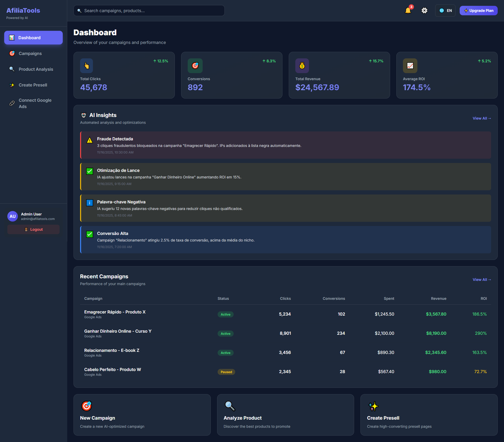Select the Campaigns target icon in sidebar

pos(12,53)
